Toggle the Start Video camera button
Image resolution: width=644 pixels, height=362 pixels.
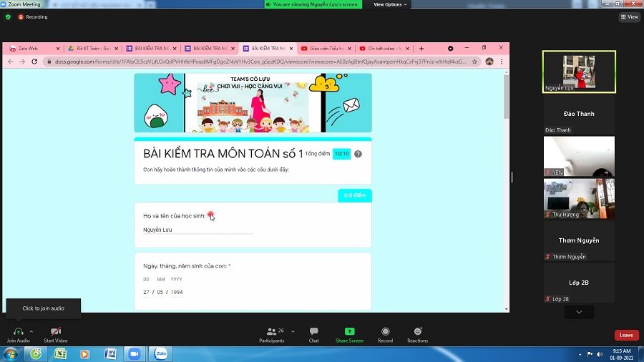pyautogui.click(x=56, y=331)
